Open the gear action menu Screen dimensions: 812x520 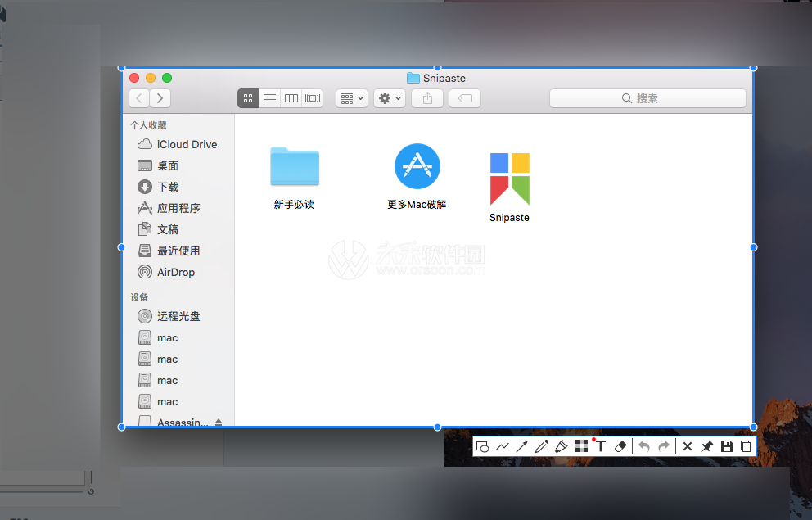point(390,98)
